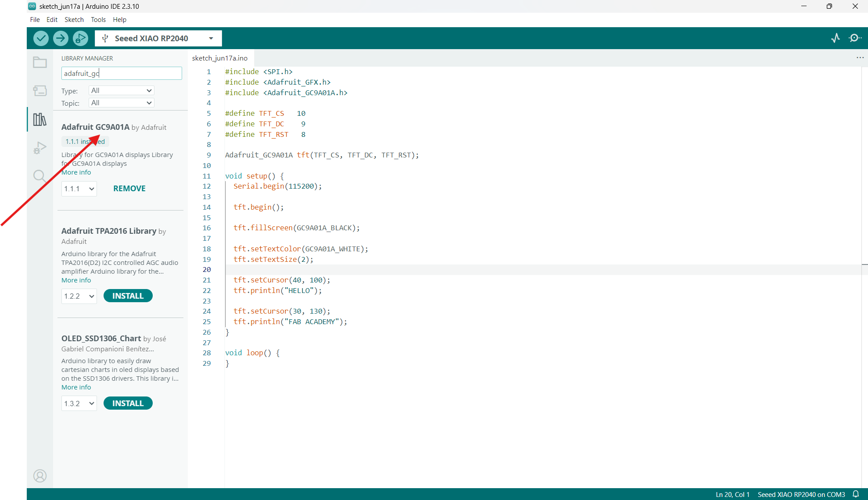Click the tft.fillScreen(GC9A01A_BLACK); line
This screenshot has height=500, width=868.
(297, 228)
